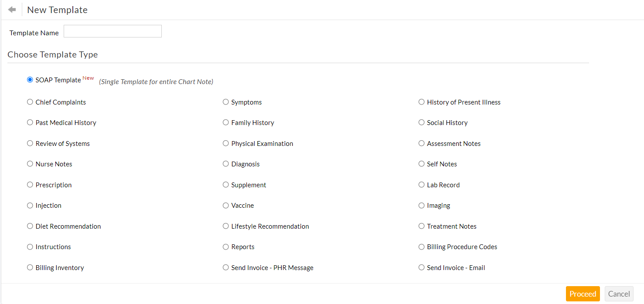Select the Family History template
The width and height of the screenshot is (644, 304).
225,122
